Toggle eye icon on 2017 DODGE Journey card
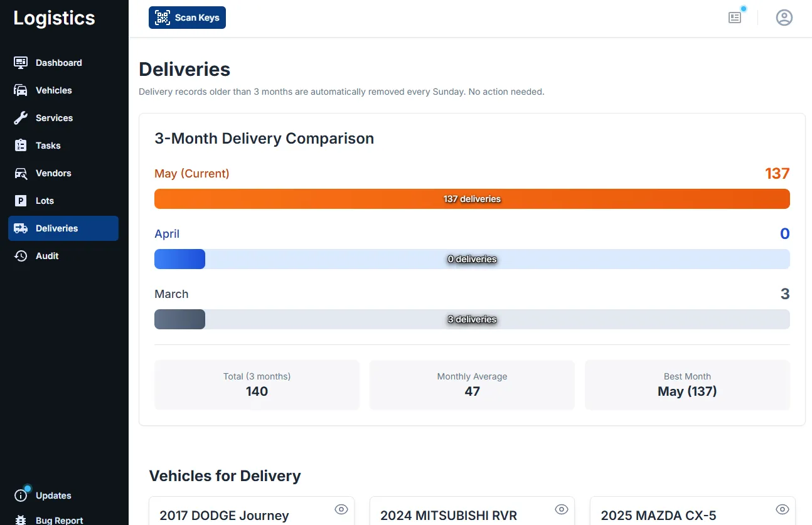This screenshot has height=525, width=812. pyautogui.click(x=341, y=509)
